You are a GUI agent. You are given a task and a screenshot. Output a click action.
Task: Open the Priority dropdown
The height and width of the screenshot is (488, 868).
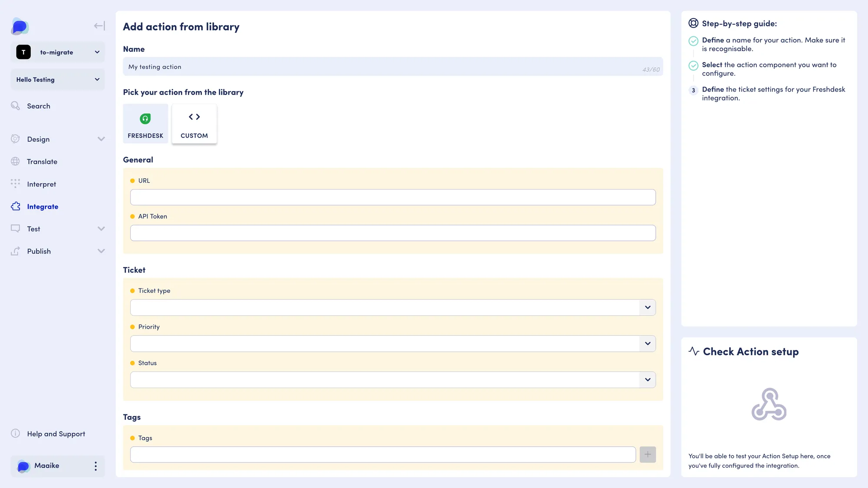(393, 344)
